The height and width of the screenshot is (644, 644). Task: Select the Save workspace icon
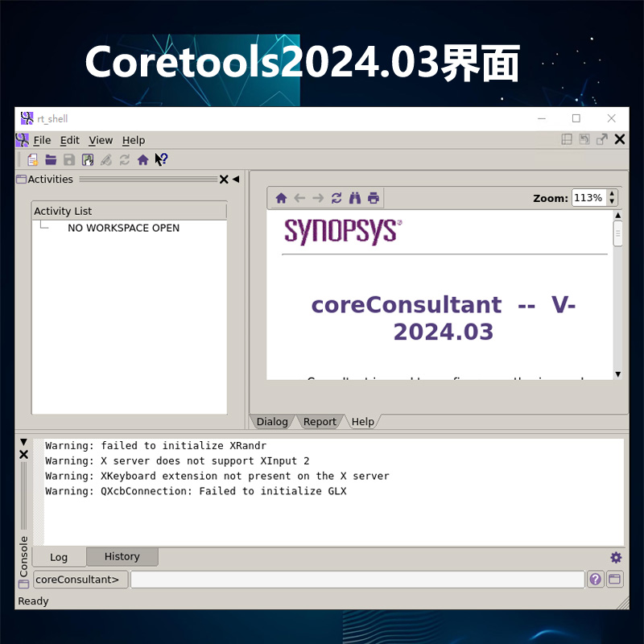68,159
